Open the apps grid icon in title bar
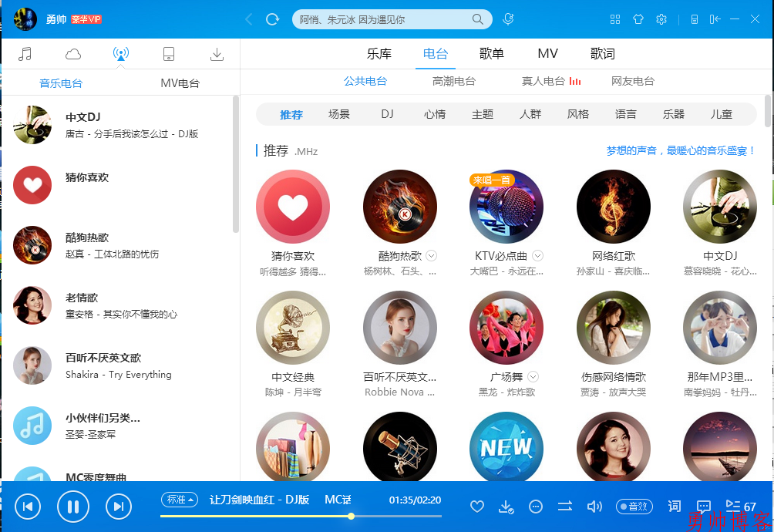Screen dimensions: 774x532 pos(614,19)
